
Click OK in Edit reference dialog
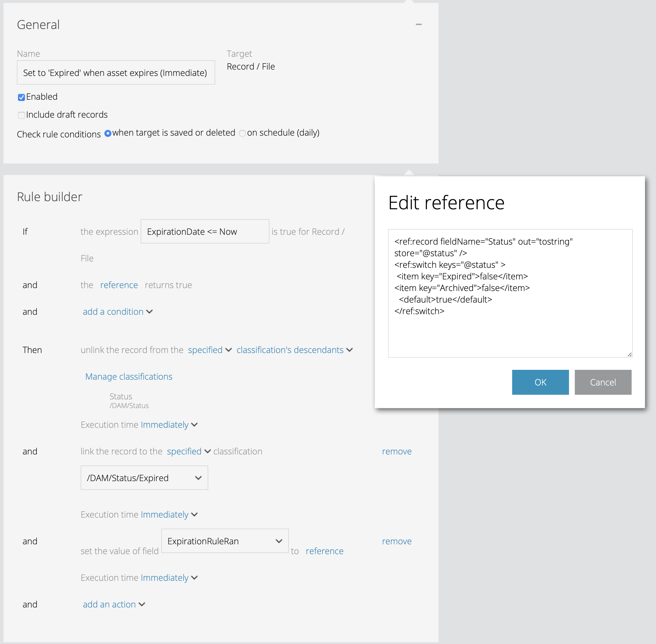[x=540, y=382]
